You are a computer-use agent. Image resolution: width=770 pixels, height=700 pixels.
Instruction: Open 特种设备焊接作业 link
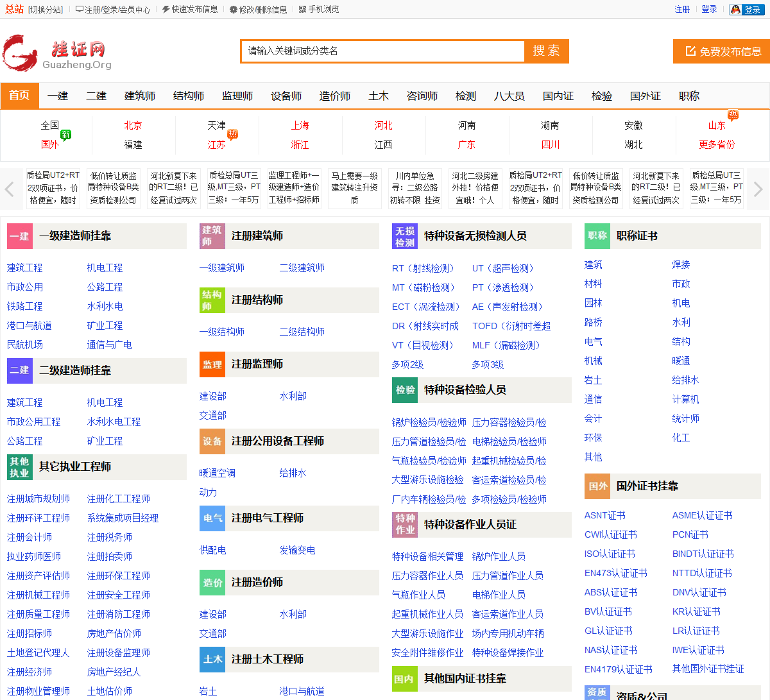pyautogui.click(x=508, y=653)
